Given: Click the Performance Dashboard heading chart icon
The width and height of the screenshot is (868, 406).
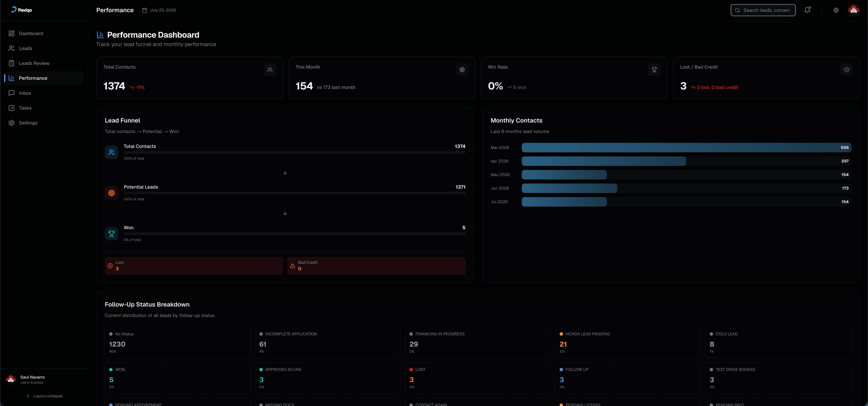Looking at the screenshot, I should [100, 35].
